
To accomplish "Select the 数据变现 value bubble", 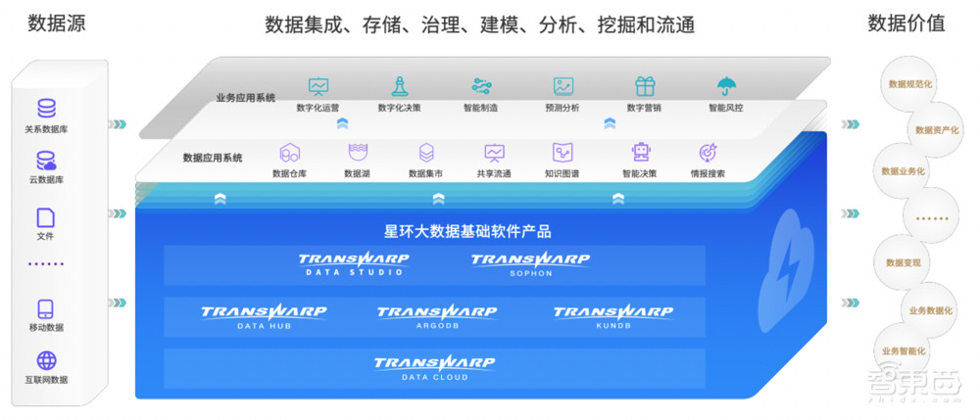I will pos(903,262).
